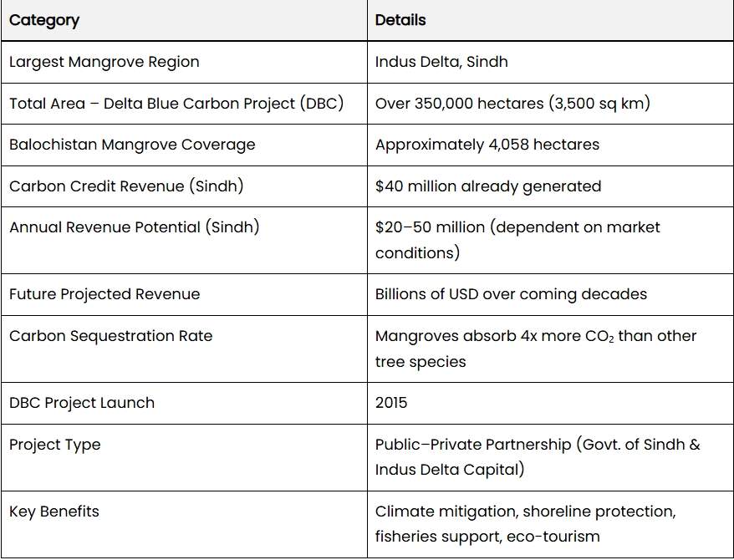Select the "Largest Mangrove Region" cell
The height and width of the screenshot is (560, 734).
tap(104, 62)
